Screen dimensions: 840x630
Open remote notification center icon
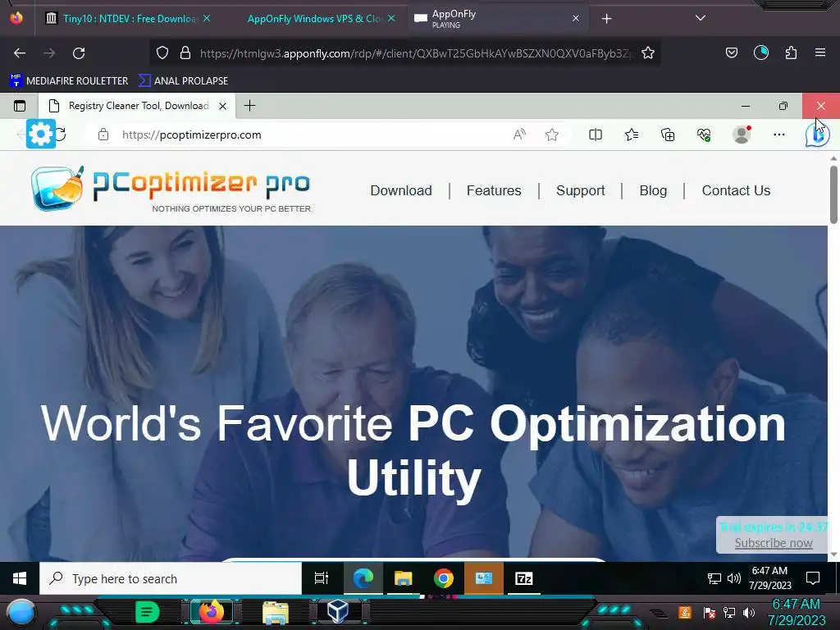click(813, 578)
